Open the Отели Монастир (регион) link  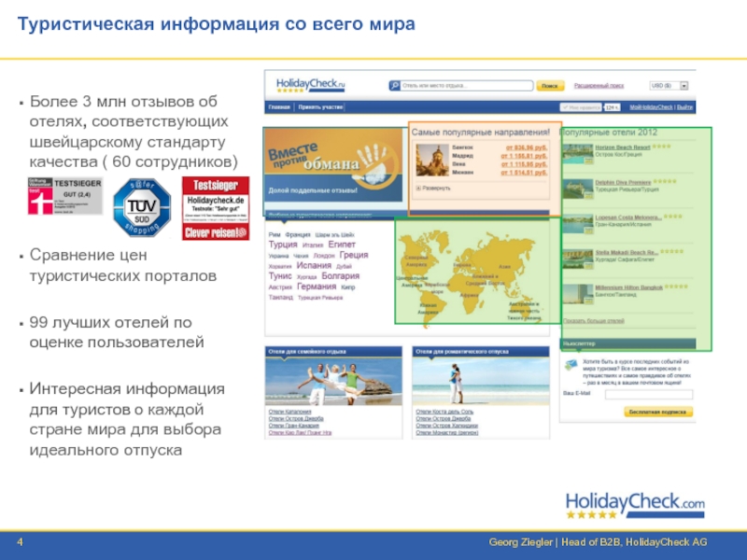[447, 433]
